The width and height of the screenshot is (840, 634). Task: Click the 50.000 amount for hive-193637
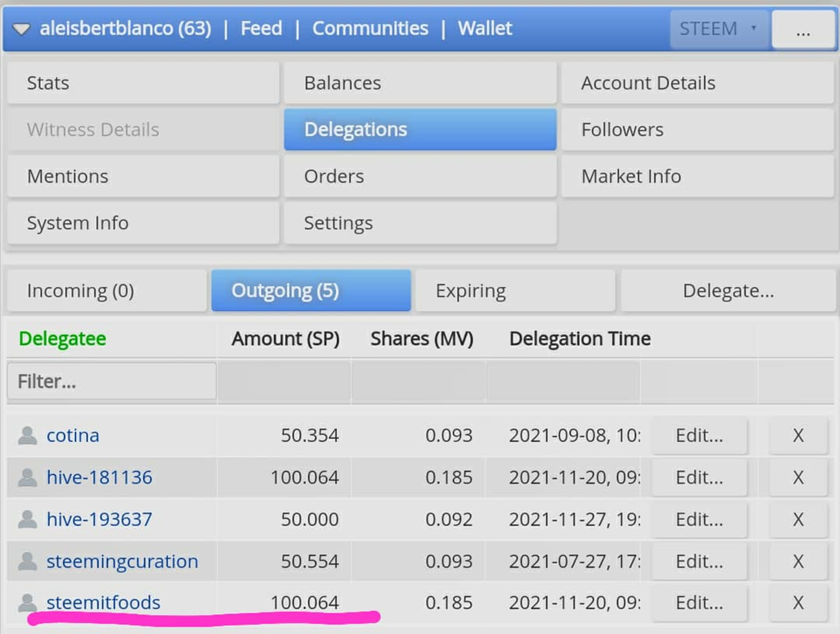[310, 519]
